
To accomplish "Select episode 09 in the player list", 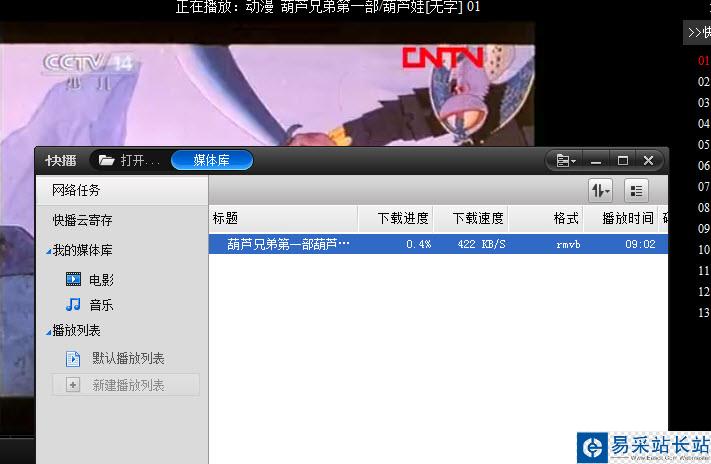I will [704, 228].
